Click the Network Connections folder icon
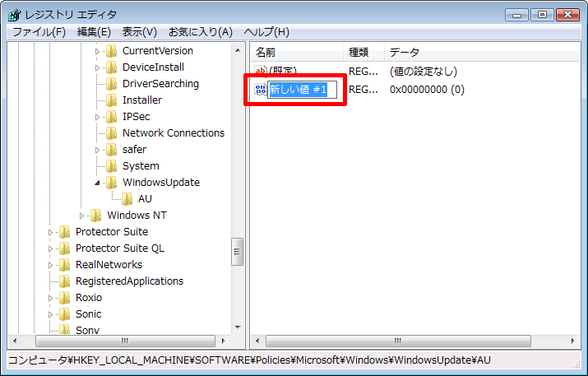The image size is (588, 376). pyautogui.click(x=111, y=133)
